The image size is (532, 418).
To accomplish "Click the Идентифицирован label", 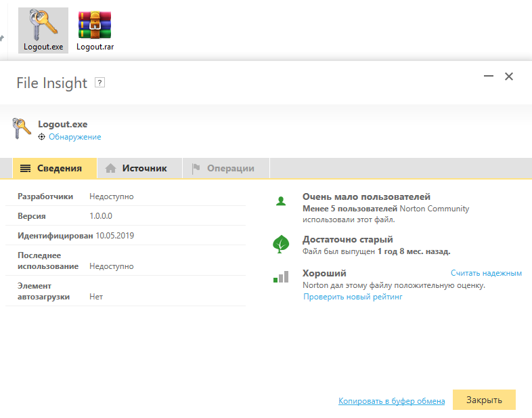I will 56,236.
